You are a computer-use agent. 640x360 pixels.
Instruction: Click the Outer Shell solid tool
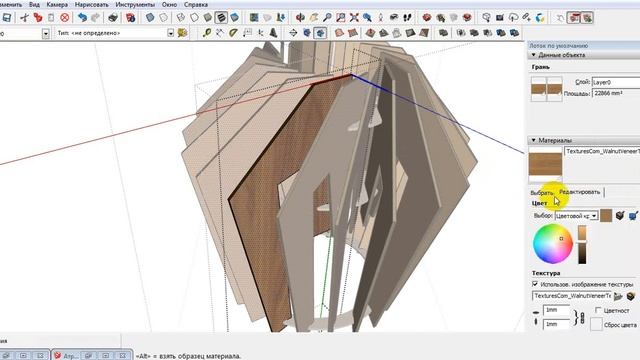point(444,33)
